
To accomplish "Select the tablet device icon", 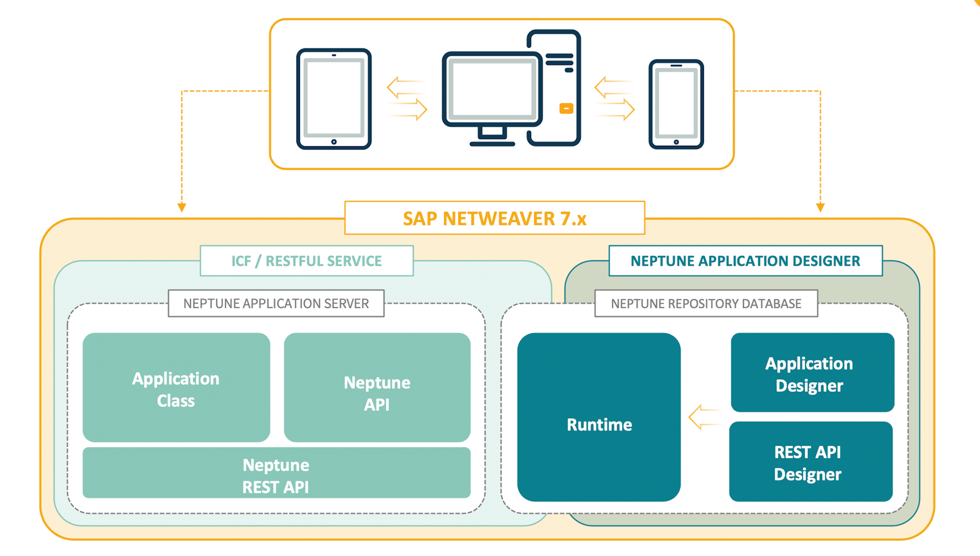I will (x=334, y=99).
